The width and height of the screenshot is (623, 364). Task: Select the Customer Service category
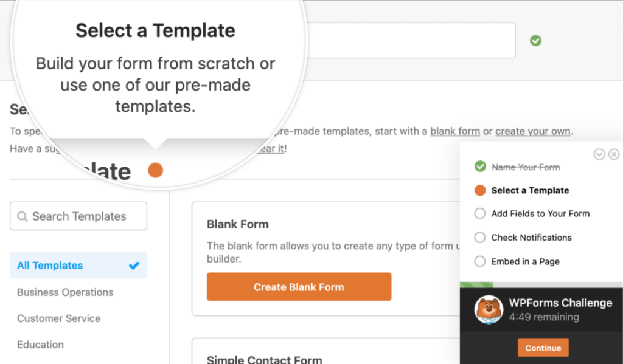[x=58, y=318]
